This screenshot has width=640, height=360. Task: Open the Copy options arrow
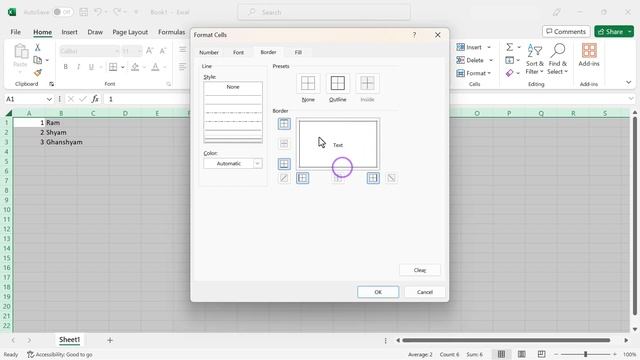[x=47, y=60]
